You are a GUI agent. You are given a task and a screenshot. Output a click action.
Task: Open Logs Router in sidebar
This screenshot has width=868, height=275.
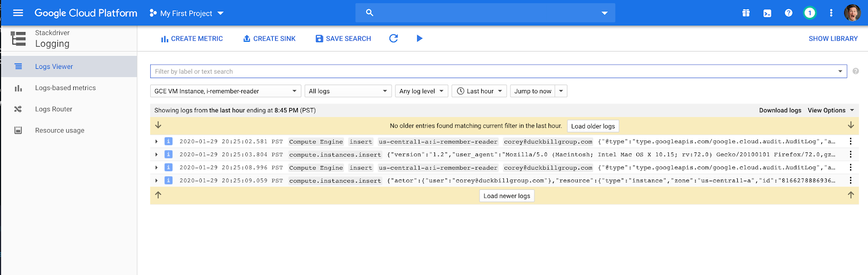(x=69, y=109)
